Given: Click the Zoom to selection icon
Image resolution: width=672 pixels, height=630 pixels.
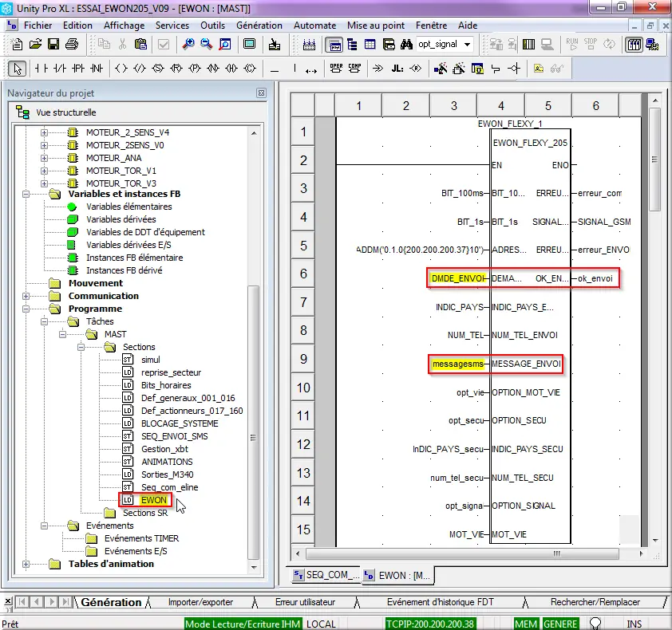Looking at the screenshot, I should 225,44.
